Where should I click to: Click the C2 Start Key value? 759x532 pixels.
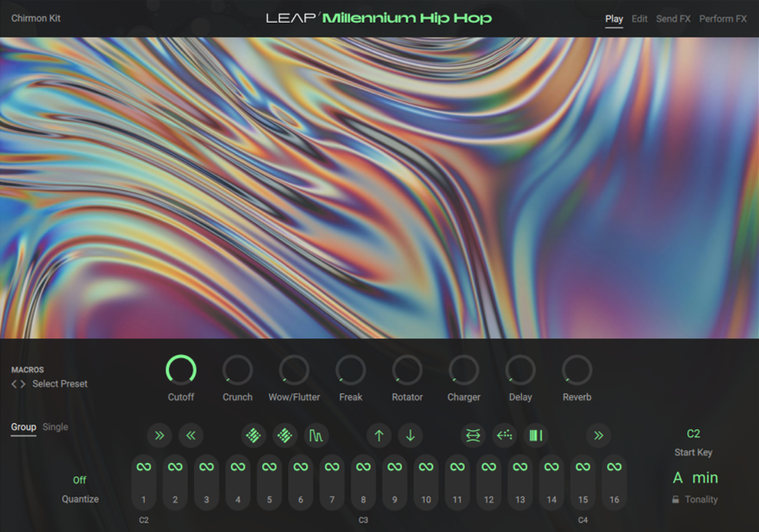(693, 434)
